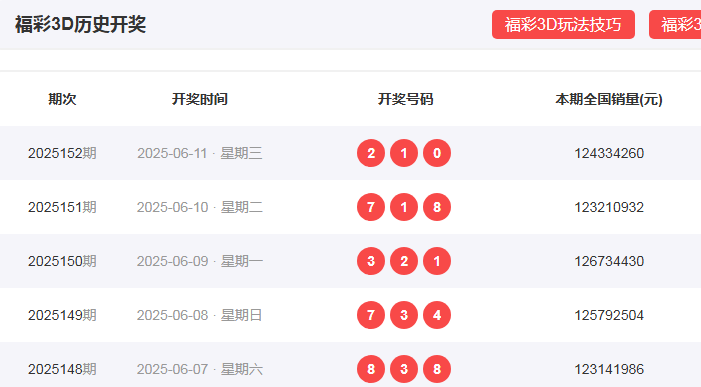Click ball 3 in issue 2025148 row
Image resolution: width=701 pixels, height=387 pixels.
pos(404,370)
